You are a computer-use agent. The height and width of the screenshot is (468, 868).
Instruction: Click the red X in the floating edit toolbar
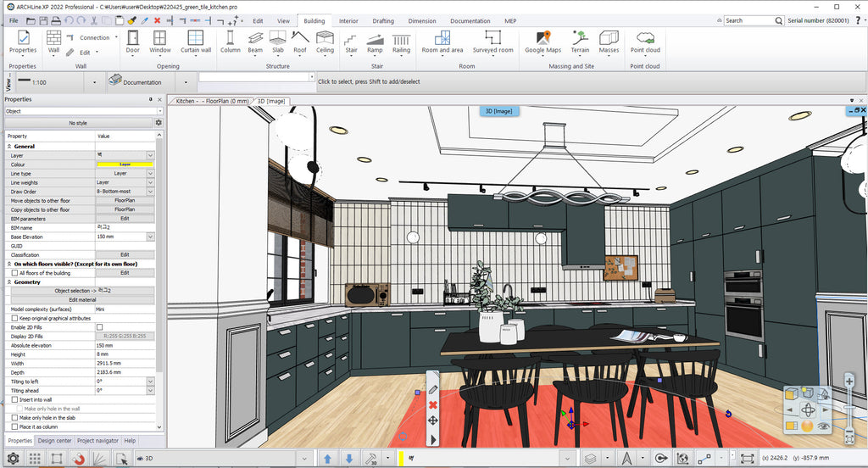tap(433, 405)
